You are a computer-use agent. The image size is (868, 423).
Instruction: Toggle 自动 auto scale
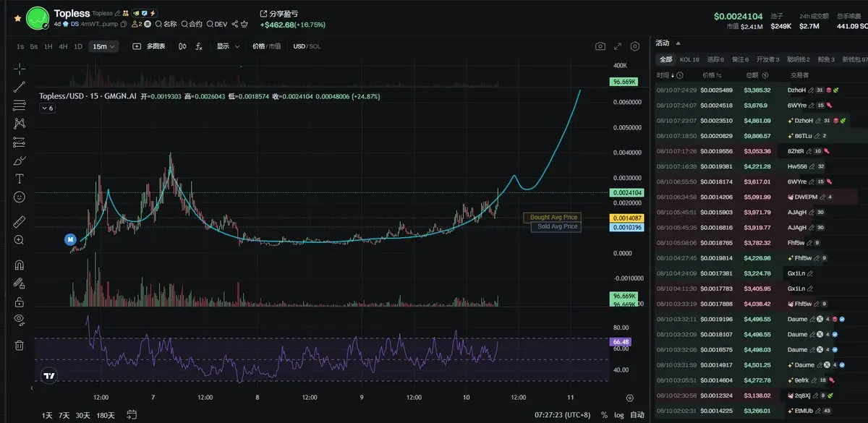(x=637, y=415)
